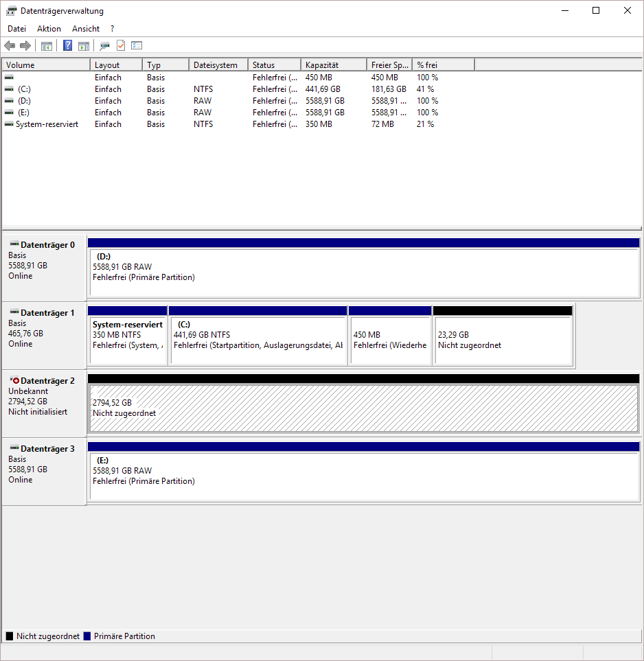
Task: Minimize the Datenträgerverwaltung window
Action: (565, 10)
